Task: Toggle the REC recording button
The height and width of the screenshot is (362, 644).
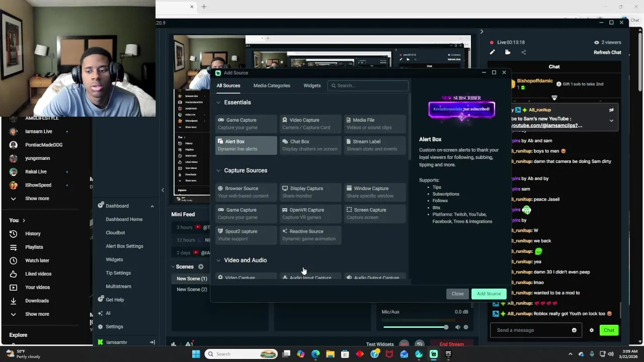Action: point(404,344)
